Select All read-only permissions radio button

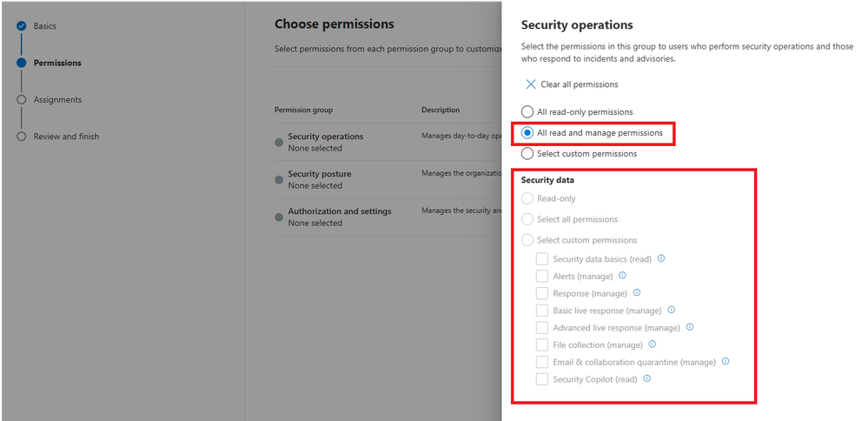527,112
